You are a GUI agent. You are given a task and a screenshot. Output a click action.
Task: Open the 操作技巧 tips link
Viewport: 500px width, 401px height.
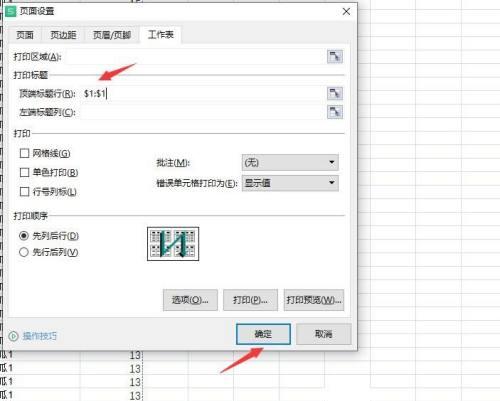(40, 336)
